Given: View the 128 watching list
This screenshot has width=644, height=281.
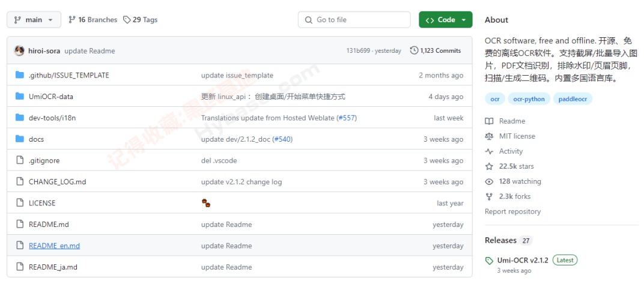Looking at the screenshot, I should point(520,181).
